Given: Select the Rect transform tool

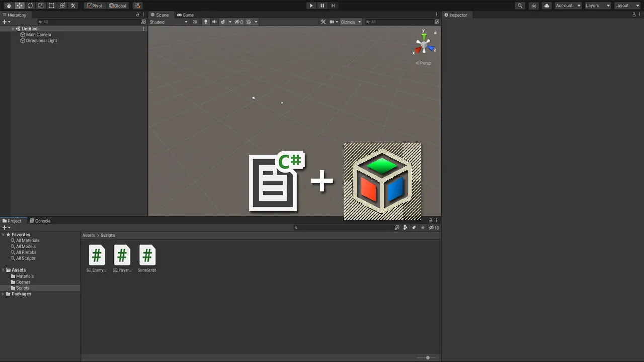Looking at the screenshot, I should click(51, 6).
